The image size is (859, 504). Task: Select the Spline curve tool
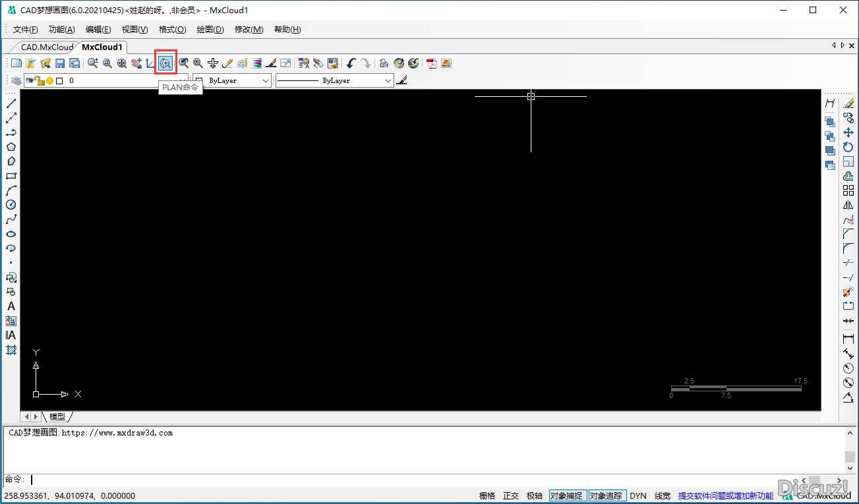[11, 219]
